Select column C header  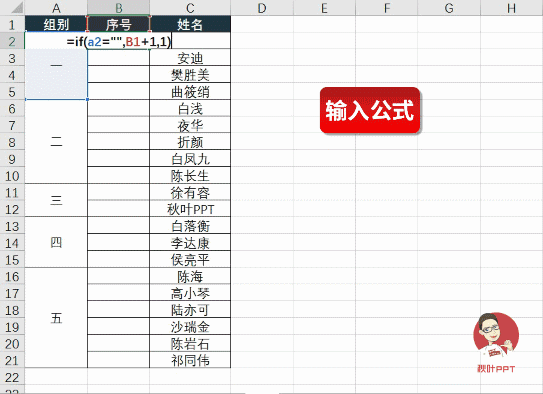[x=190, y=7]
